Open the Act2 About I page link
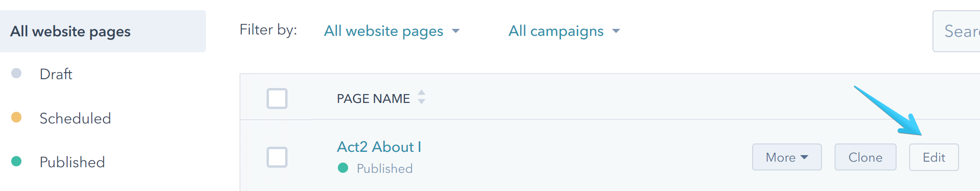Image resolution: width=980 pixels, height=191 pixels. [379, 147]
